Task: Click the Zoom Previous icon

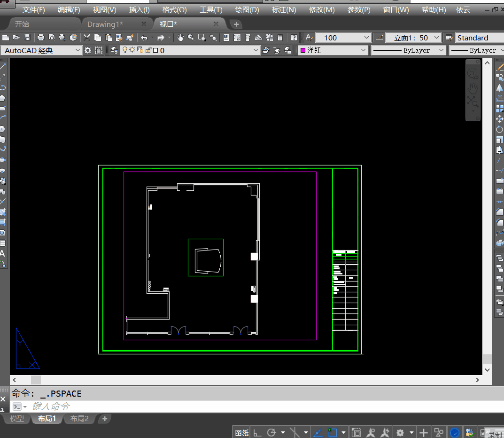Action: (213, 38)
